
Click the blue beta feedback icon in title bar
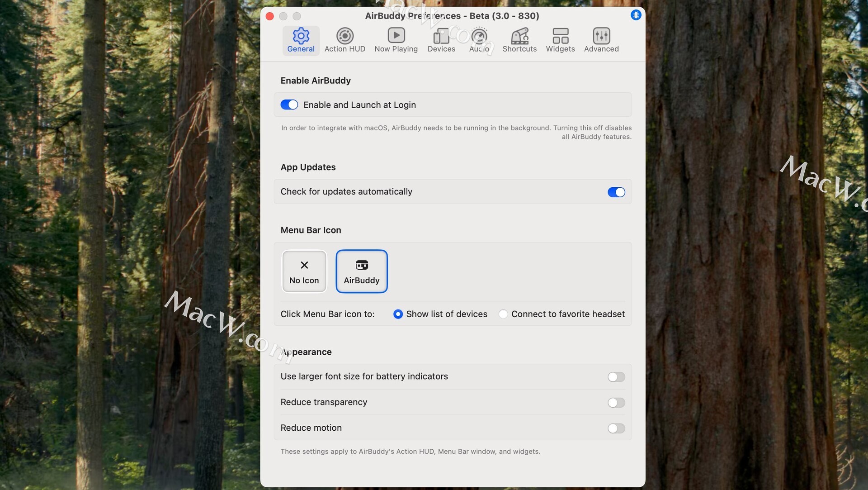(636, 15)
